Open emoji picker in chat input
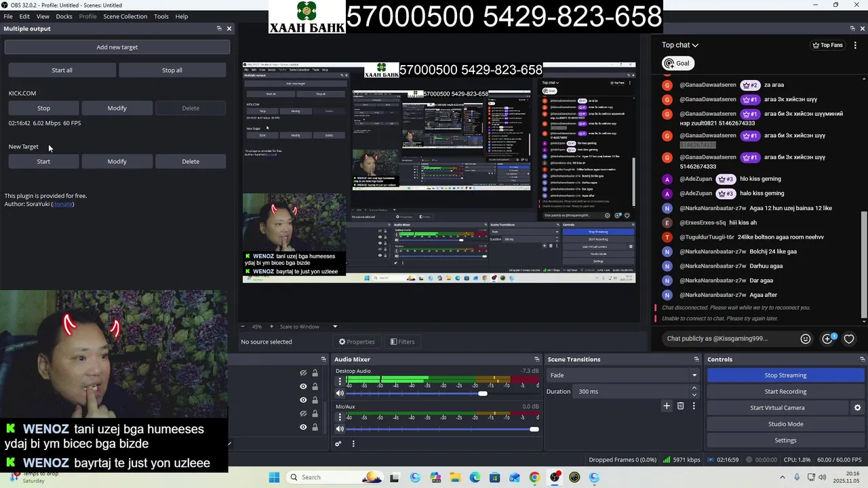 tap(805, 339)
